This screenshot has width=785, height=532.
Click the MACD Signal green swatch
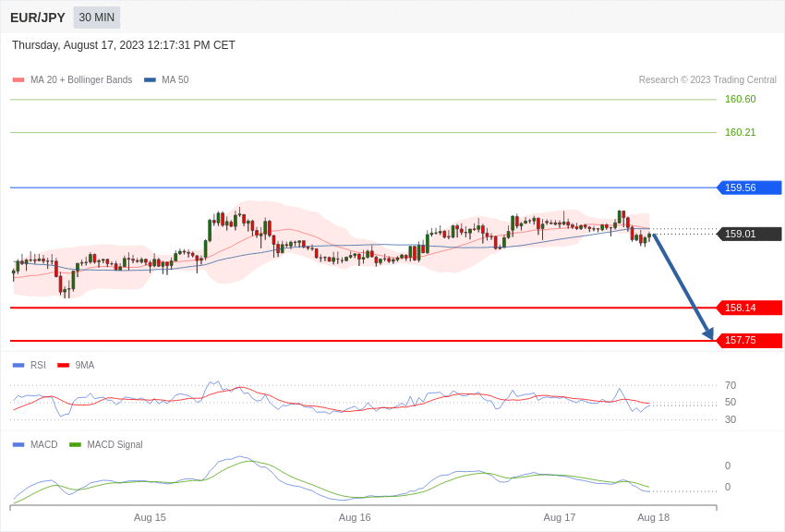pyautogui.click(x=75, y=444)
